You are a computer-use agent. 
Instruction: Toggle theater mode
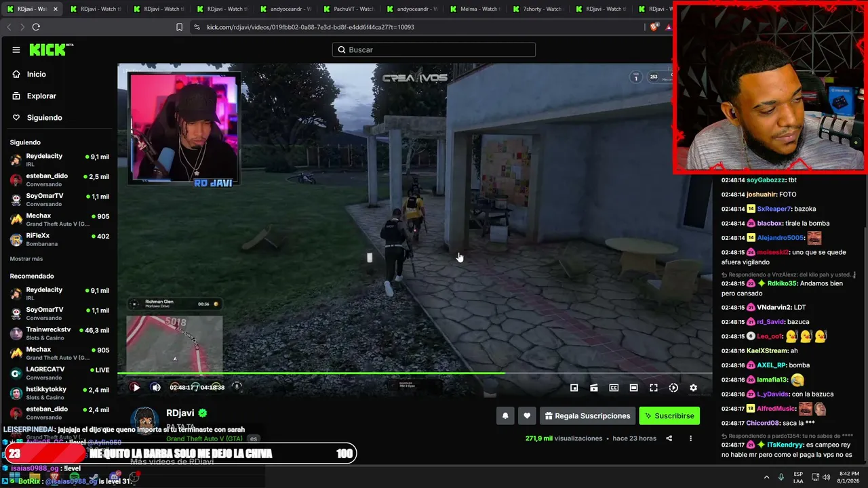(x=633, y=388)
